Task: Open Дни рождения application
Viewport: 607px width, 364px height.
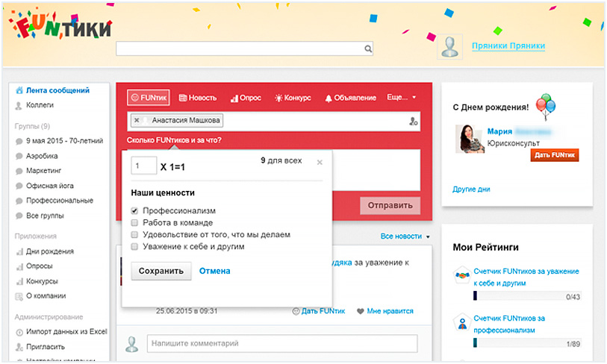Action: (49, 251)
